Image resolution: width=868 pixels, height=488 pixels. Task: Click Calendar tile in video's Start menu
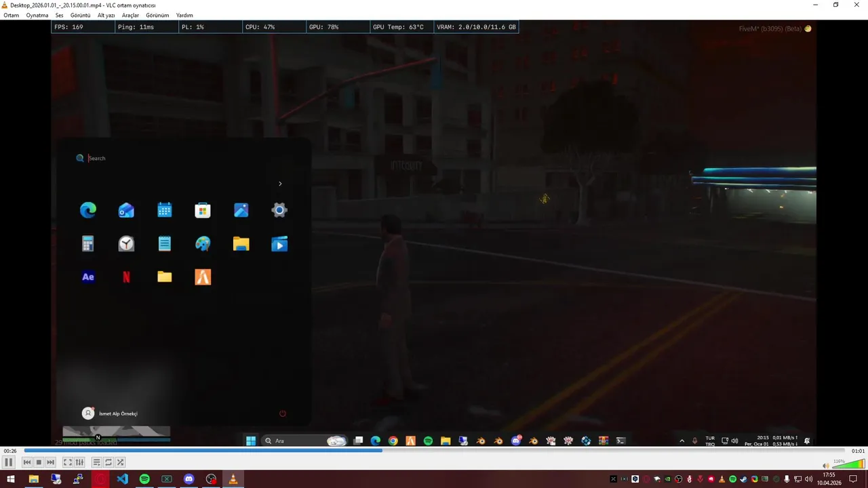pyautogui.click(x=165, y=210)
